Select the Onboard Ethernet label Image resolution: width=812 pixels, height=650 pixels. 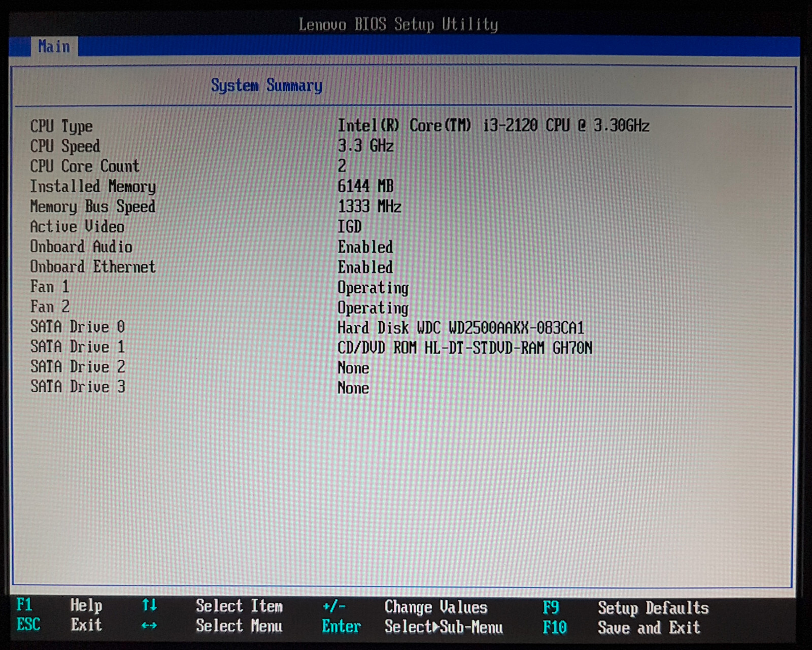(93, 266)
